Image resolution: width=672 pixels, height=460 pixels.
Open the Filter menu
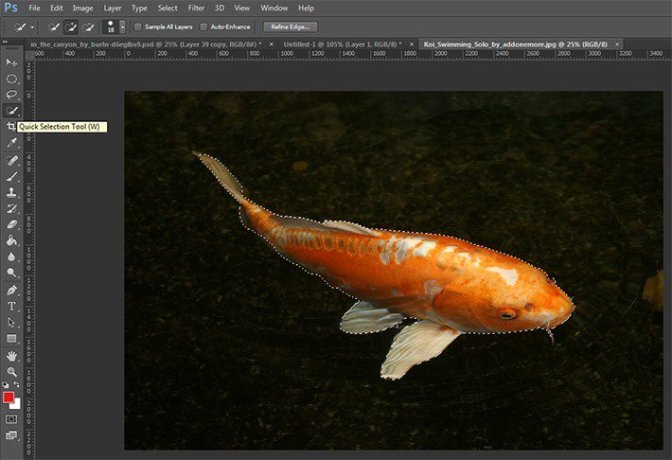pos(196,8)
